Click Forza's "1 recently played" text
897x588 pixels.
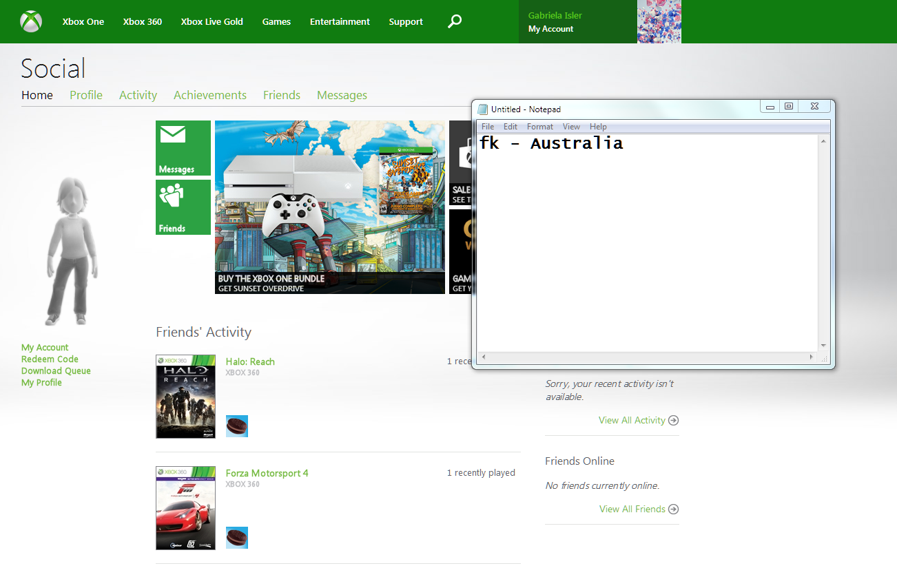[481, 473]
